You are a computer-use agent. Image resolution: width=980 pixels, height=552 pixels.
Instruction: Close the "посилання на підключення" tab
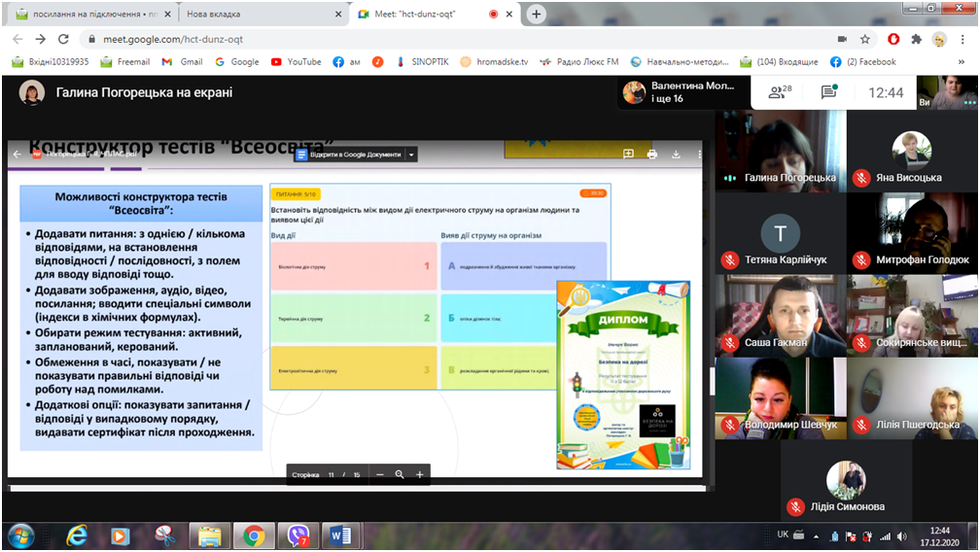coord(167,14)
